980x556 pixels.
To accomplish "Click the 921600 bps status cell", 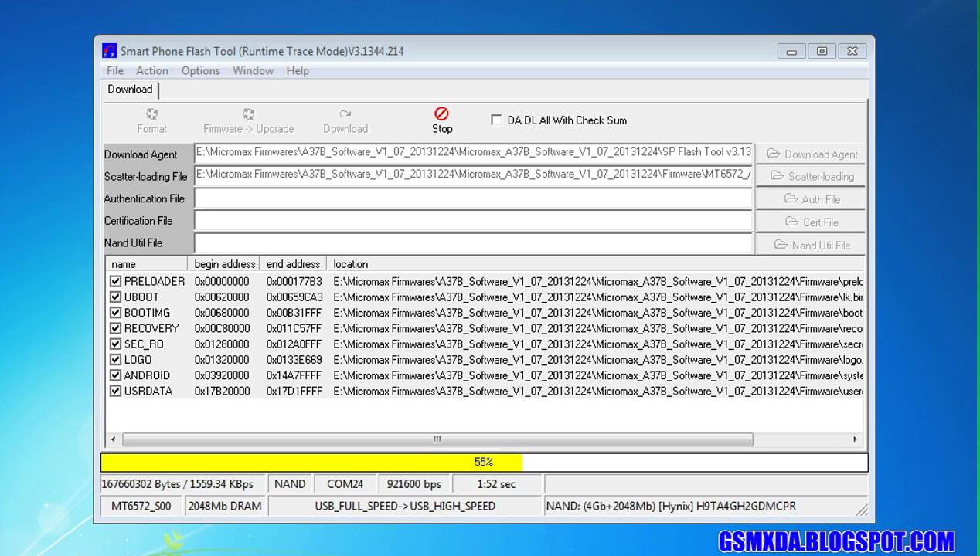I will pyautogui.click(x=415, y=484).
